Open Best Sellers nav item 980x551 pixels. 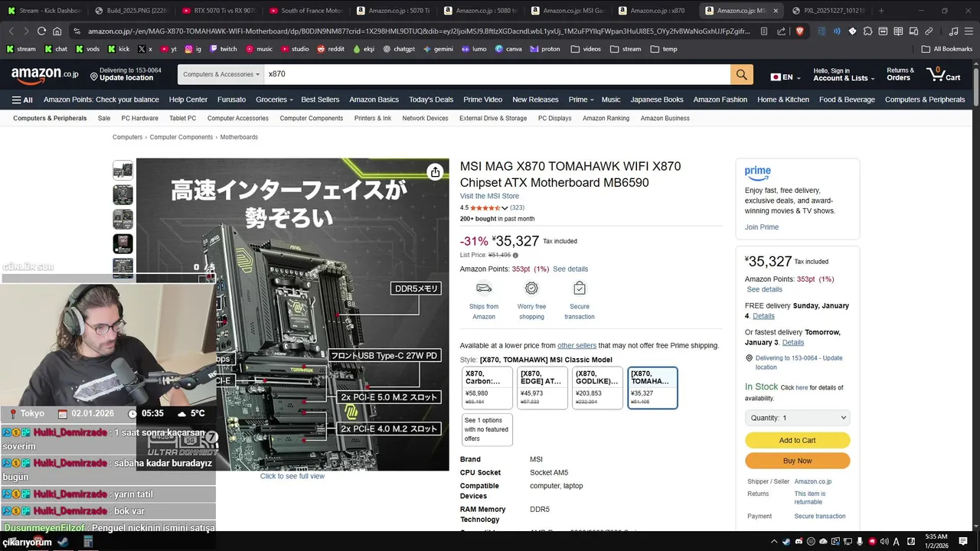coord(320,99)
